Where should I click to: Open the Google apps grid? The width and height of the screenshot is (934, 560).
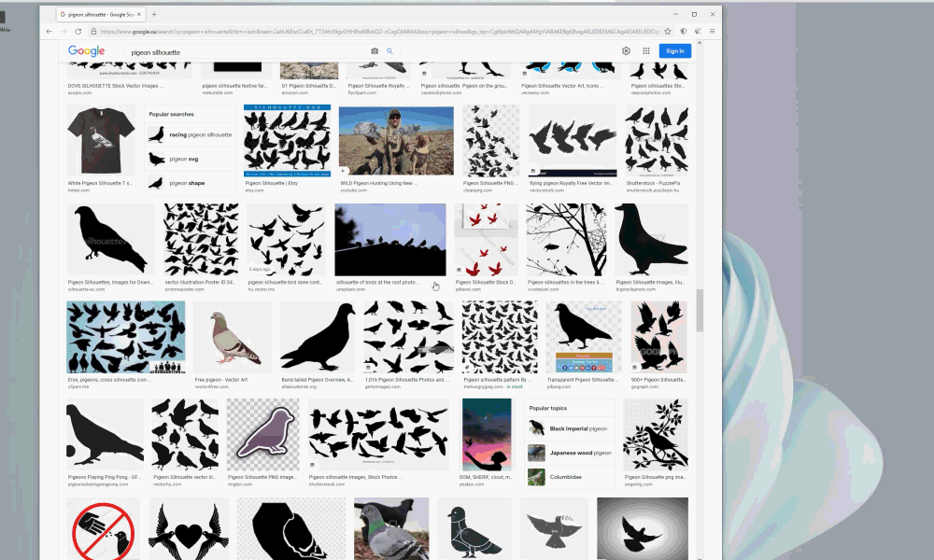point(645,51)
